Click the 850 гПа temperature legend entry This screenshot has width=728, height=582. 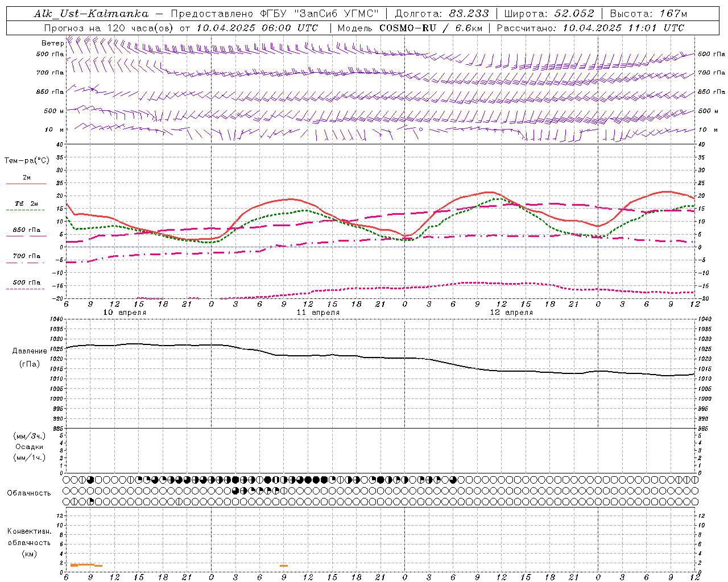(27, 230)
